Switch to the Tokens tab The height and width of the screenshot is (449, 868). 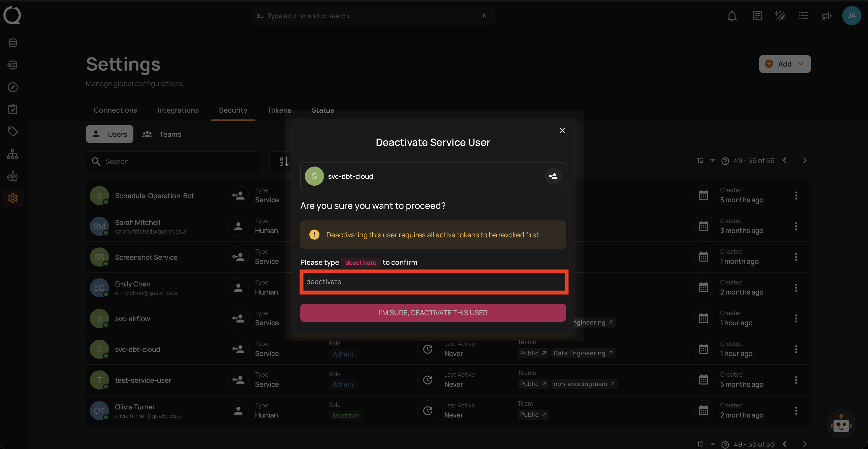[x=279, y=110]
